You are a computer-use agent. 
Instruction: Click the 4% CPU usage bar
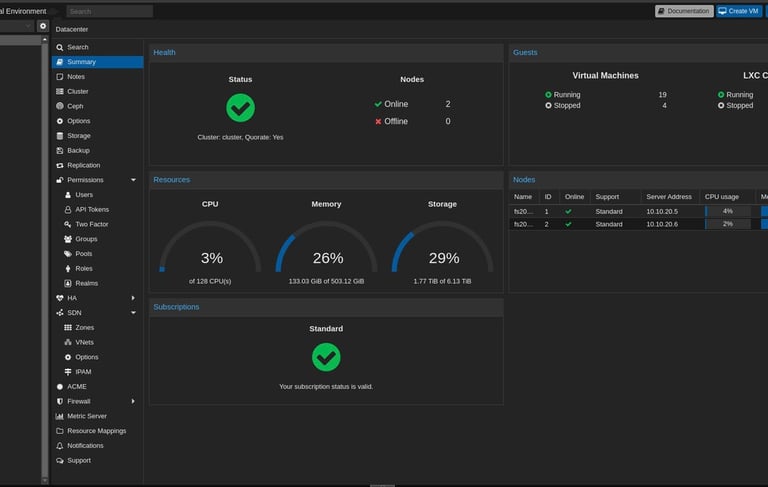click(x=728, y=211)
